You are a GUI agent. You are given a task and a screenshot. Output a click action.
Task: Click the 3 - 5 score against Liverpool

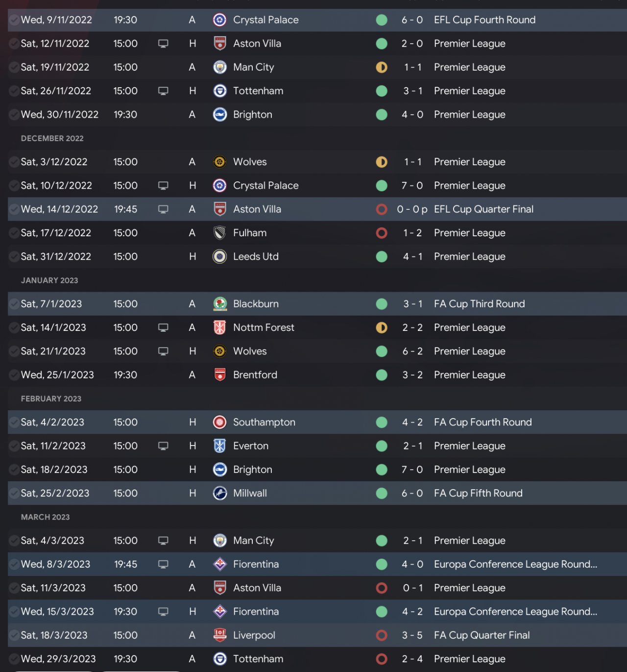412,635
